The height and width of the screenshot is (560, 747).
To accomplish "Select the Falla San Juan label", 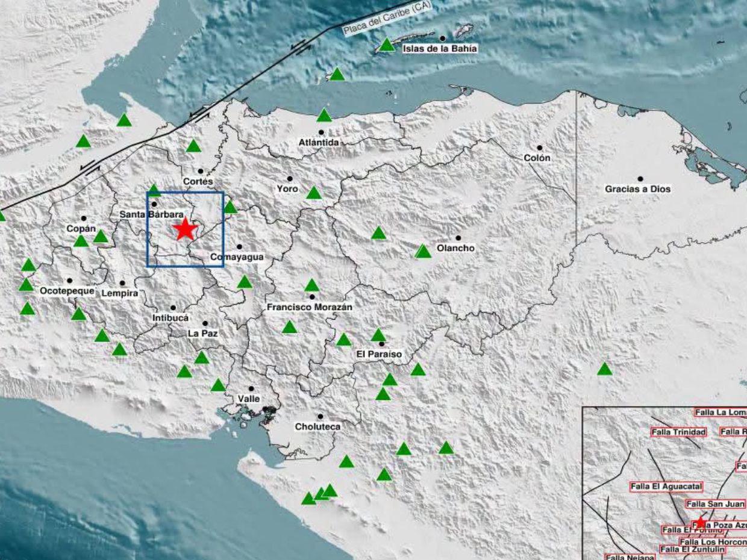I will click(716, 504).
